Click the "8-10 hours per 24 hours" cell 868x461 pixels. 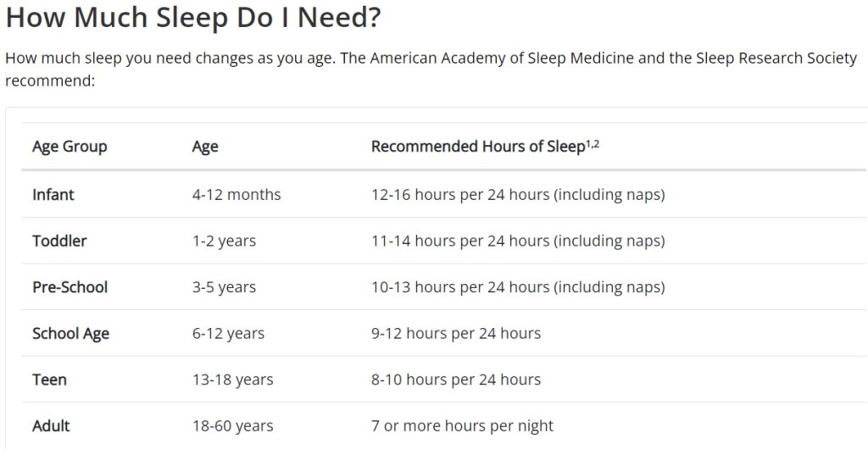[455, 380]
